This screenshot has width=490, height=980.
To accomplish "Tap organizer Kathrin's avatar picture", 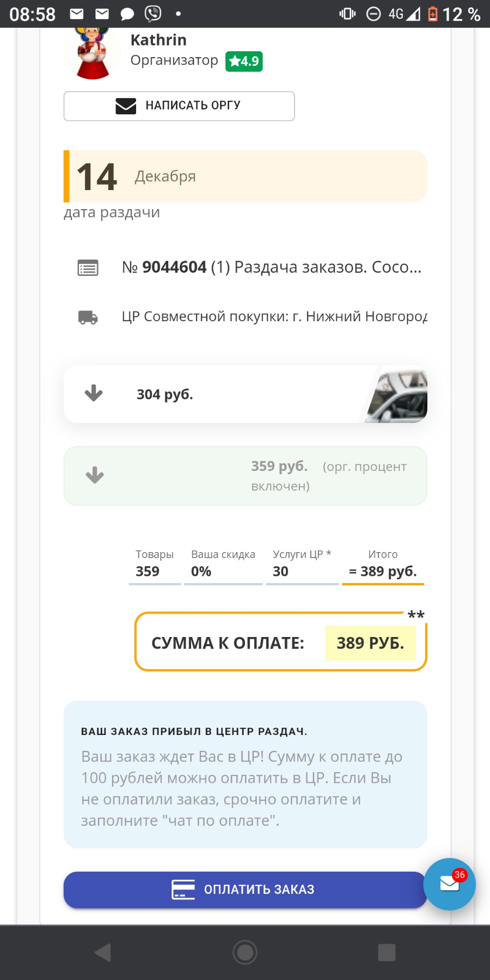I will coord(93,53).
